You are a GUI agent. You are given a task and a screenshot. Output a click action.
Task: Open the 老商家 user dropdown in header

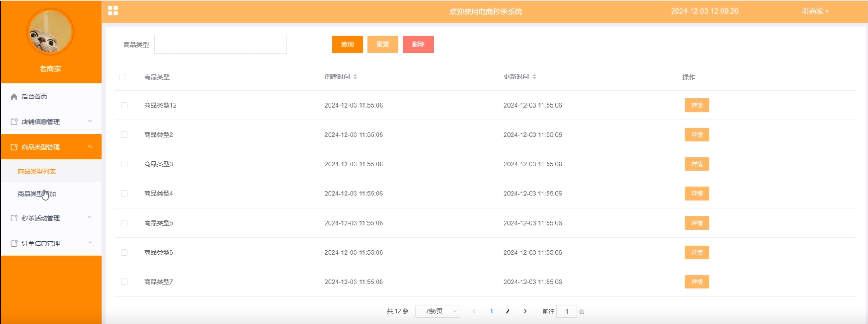click(x=815, y=11)
